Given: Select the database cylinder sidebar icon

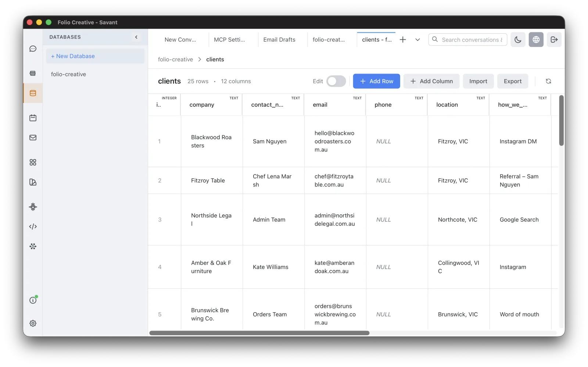Looking at the screenshot, I should tap(33, 93).
